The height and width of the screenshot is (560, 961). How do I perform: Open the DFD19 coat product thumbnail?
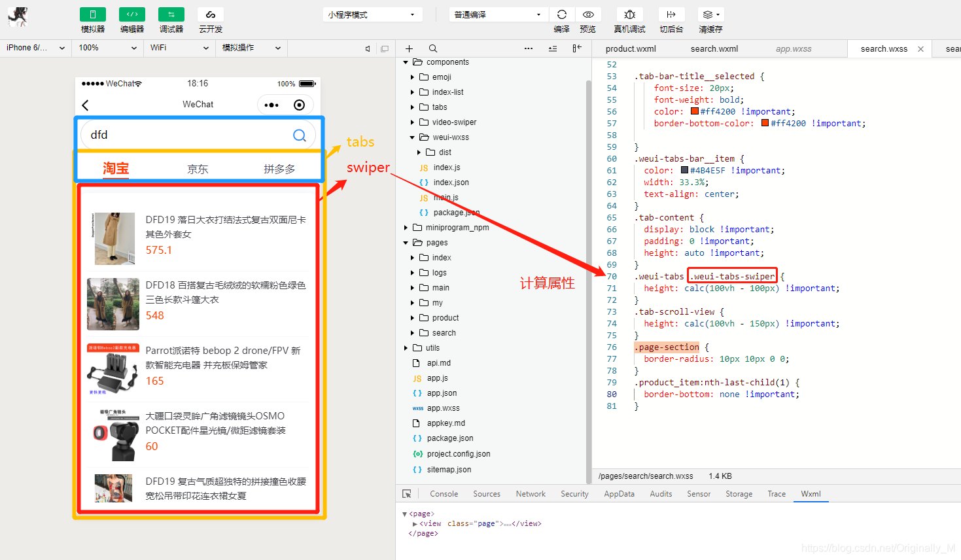[114, 238]
